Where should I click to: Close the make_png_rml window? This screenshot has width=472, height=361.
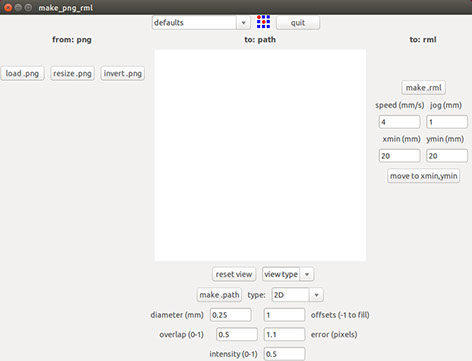[8, 7]
